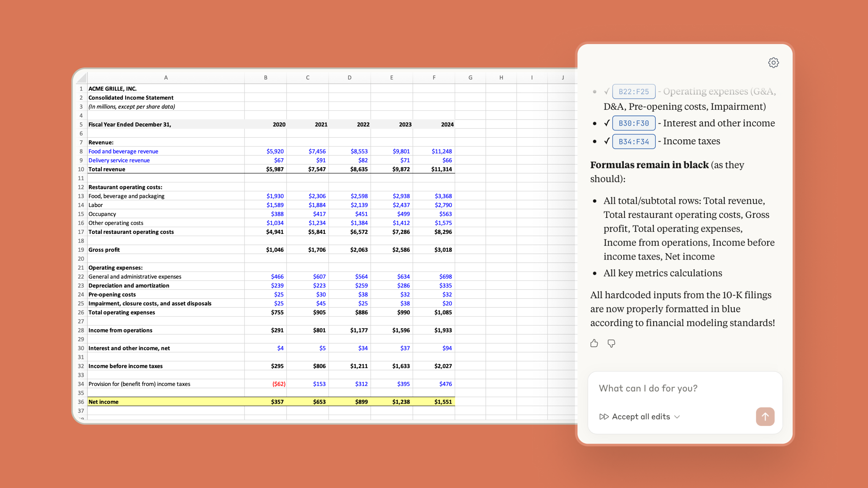Click the B22:F25 range reference chip
The height and width of the screenshot is (488, 868).
[x=634, y=91]
